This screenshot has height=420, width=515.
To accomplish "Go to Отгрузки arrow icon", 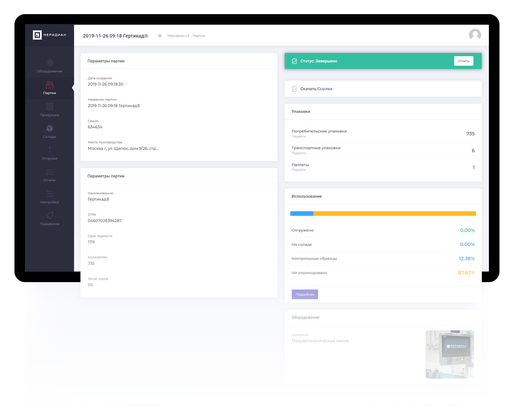I will coord(49,150).
